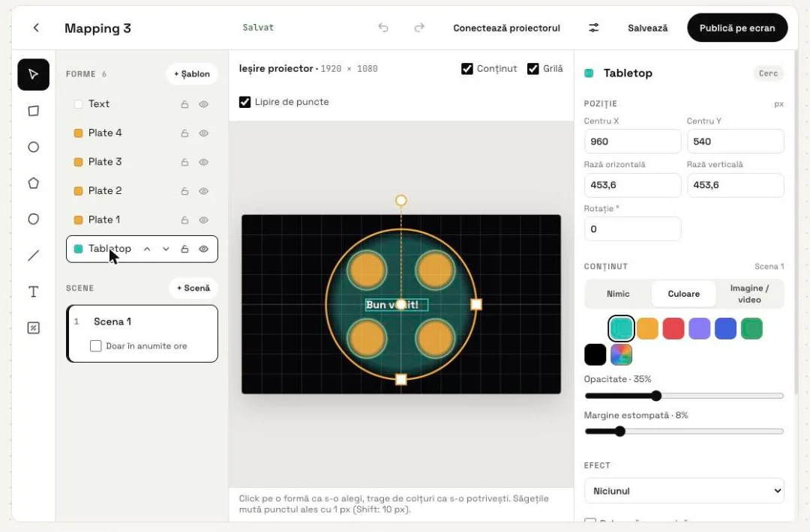
Task: Move Tabletop down in the list
Action: point(166,250)
